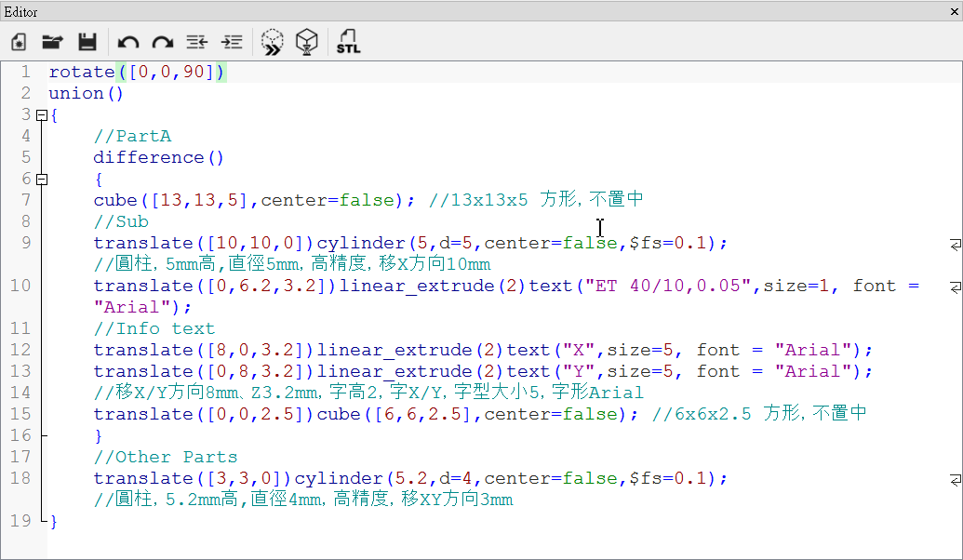Click the cube([6,6,2.5] text on line 15
The height and width of the screenshot is (560, 963).
tap(395, 415)
